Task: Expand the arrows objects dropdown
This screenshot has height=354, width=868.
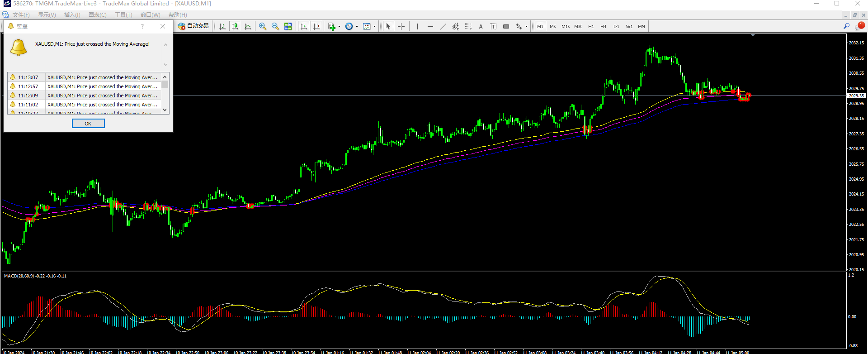Action: pos(526,26)
